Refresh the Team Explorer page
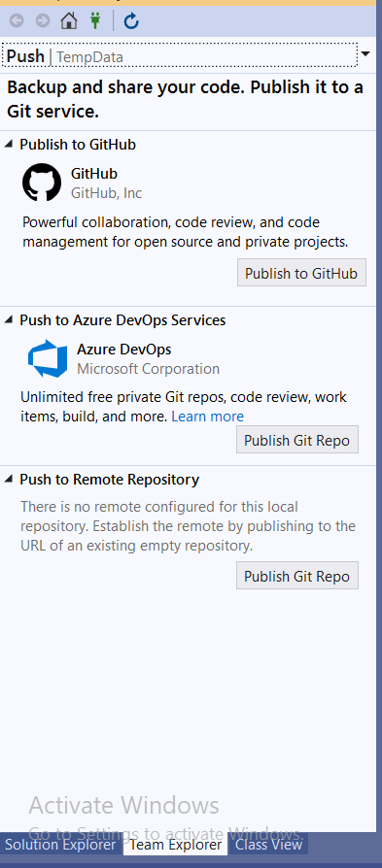 pyautogui.click(x=131, y=21)
